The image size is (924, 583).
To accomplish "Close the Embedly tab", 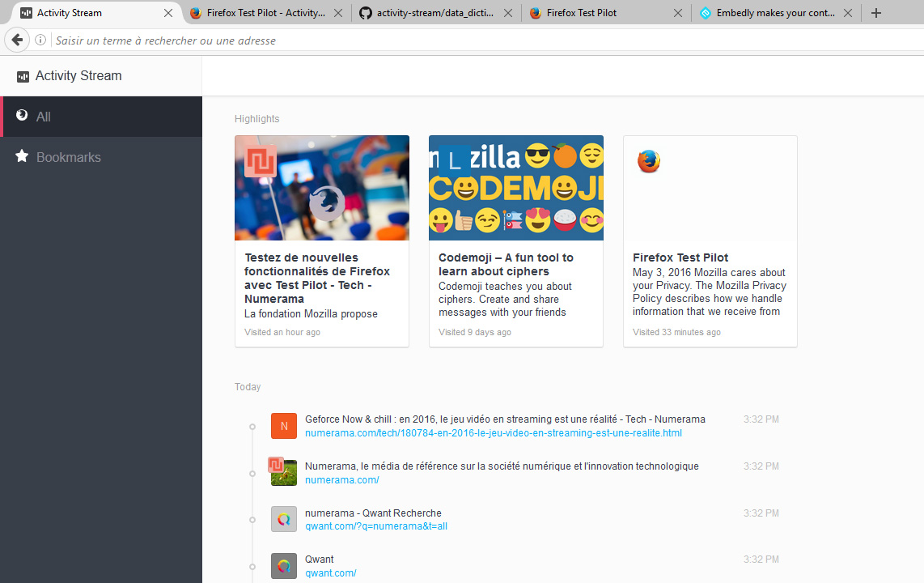I will point(847,13).
